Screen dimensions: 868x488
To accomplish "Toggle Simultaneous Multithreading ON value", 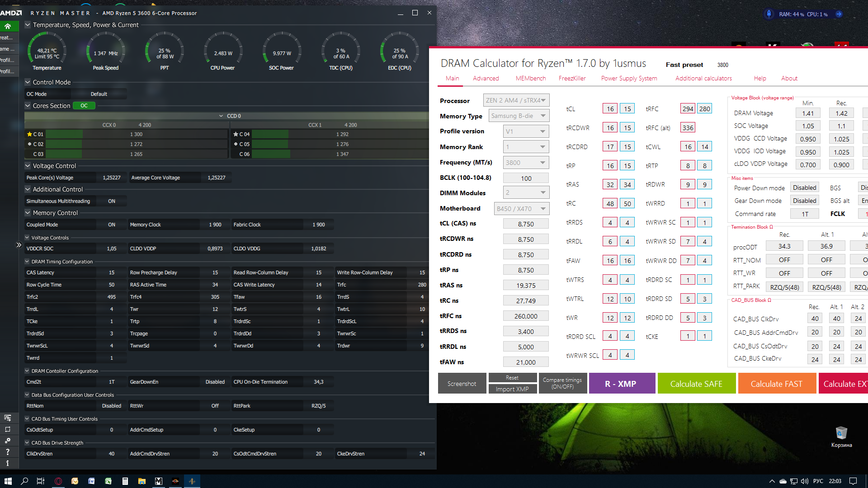I will pos(112,201).
